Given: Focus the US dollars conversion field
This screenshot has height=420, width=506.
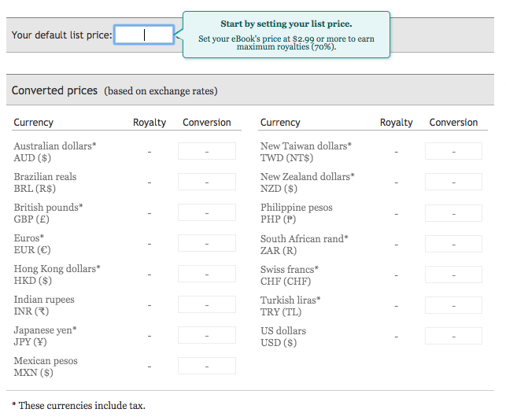Looking at the screenshot, I should click(453, 336).
